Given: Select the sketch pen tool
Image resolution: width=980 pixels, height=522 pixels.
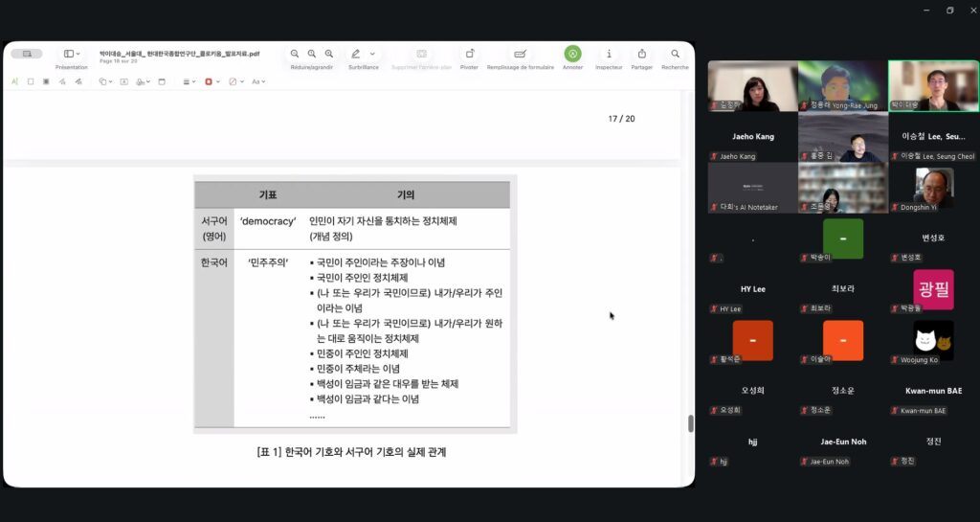Looking at the screenshot, I should click(x=62, y=82).
